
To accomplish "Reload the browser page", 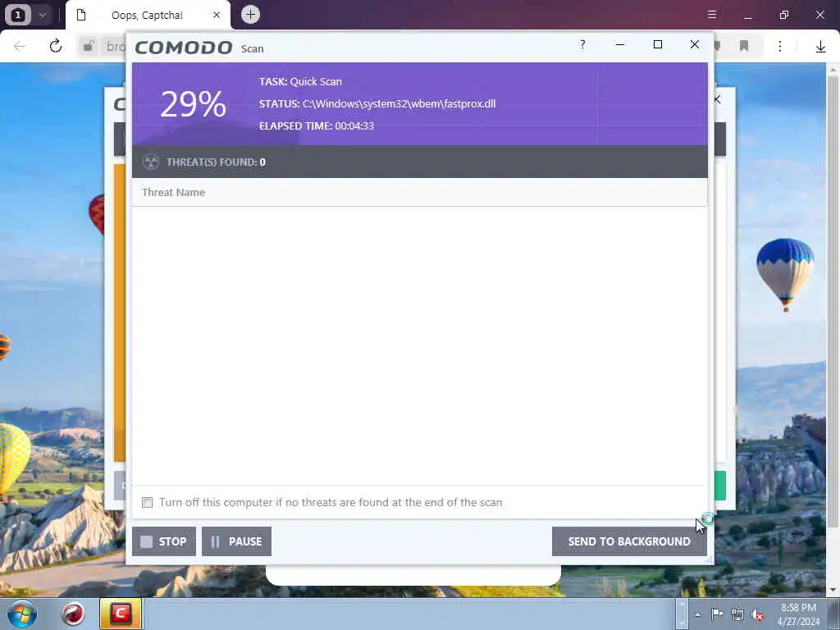I will [56, 46].
